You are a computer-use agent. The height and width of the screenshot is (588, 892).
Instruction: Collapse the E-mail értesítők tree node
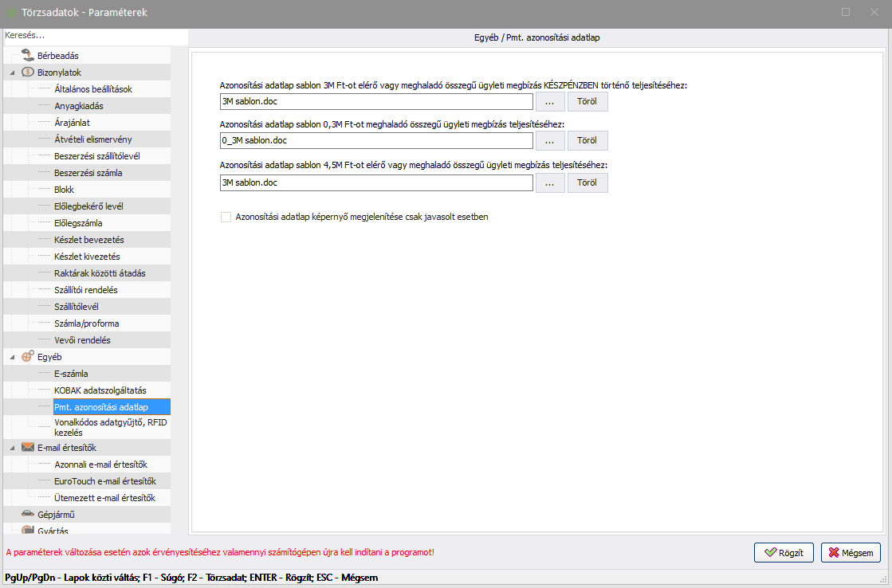coord(12,448)
